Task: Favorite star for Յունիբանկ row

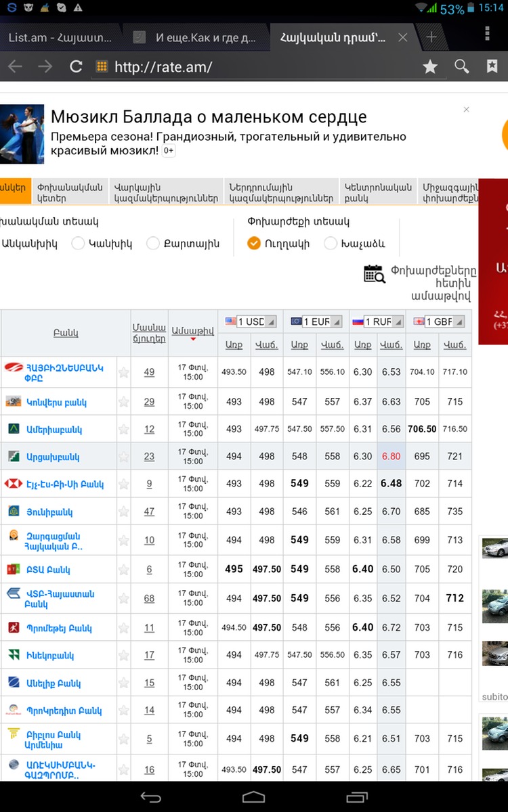Action: (124, 512)
